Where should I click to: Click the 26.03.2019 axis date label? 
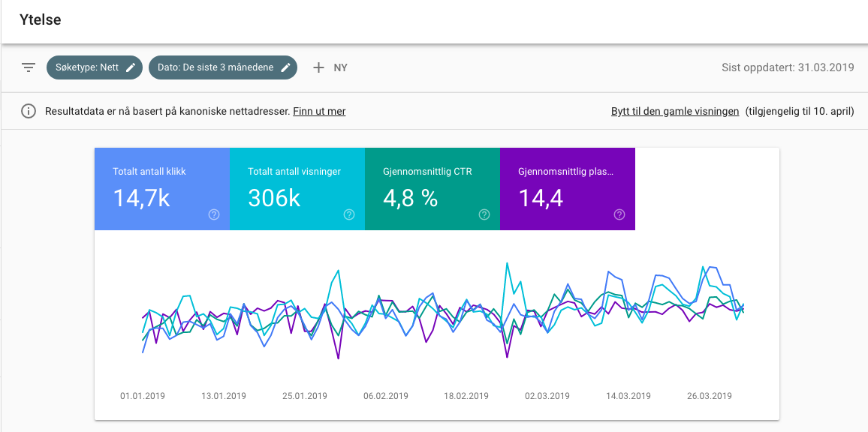pyautogui.click(x=710, y=396)
